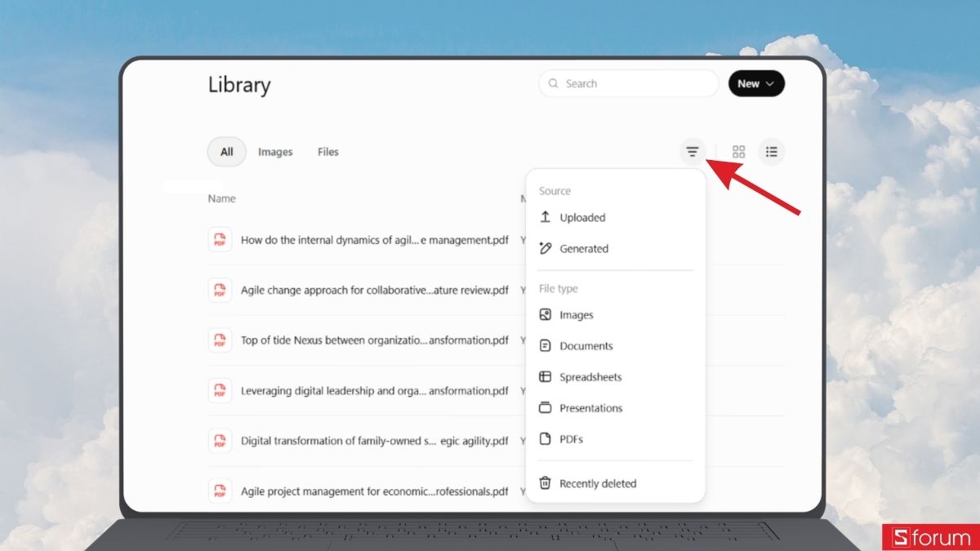Click the Search library field
Screen dimensions: 980x551
(628, 83)
